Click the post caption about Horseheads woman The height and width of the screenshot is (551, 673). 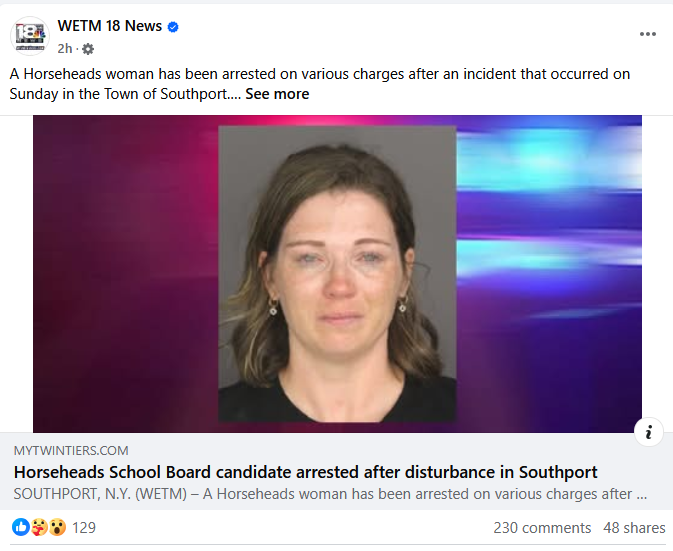[320, 84]
